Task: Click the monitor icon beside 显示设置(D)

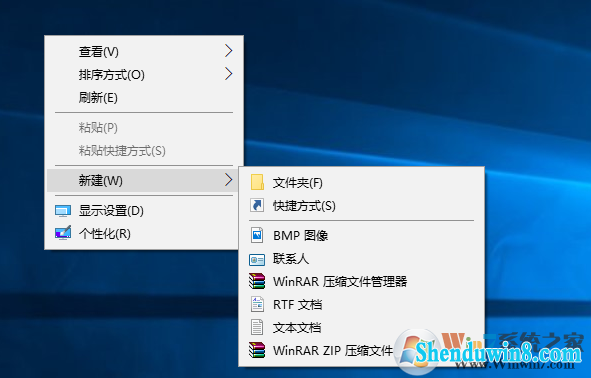Action: [63, 211]
